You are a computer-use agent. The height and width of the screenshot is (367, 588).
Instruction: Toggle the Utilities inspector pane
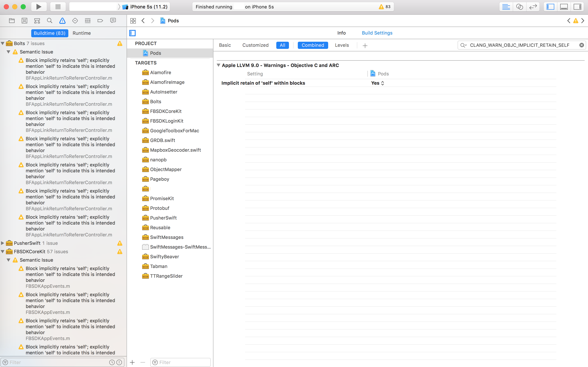click(577, 7)
